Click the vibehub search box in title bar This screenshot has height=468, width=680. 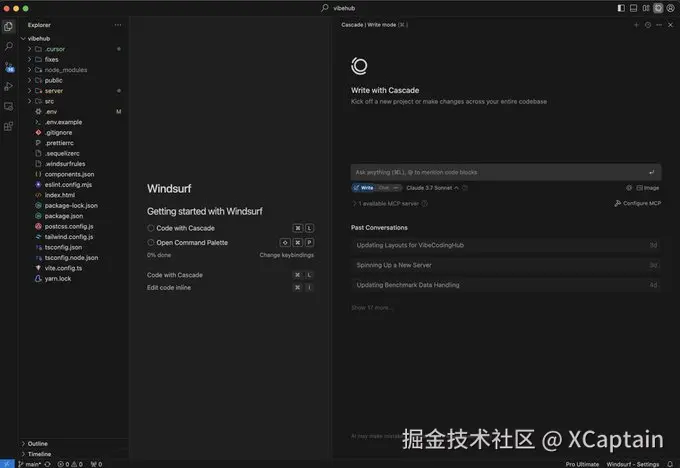[x=339, y=8]
